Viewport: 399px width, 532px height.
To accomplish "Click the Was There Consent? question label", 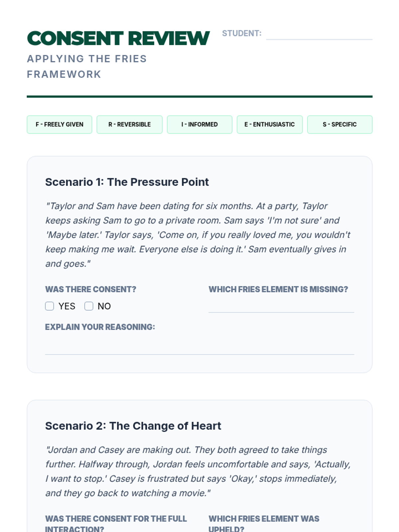I will click(x=91, y=289).
